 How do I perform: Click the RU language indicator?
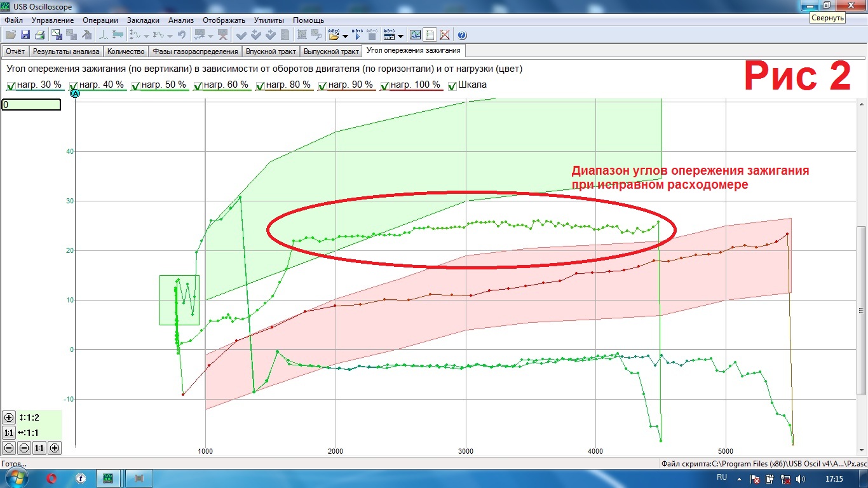722,477
